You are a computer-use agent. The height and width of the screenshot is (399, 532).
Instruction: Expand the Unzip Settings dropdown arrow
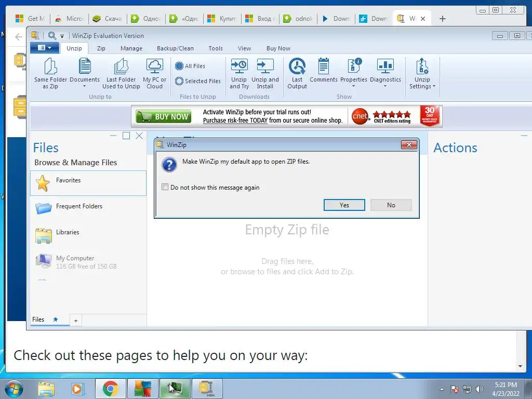click(x=434, y=86)
